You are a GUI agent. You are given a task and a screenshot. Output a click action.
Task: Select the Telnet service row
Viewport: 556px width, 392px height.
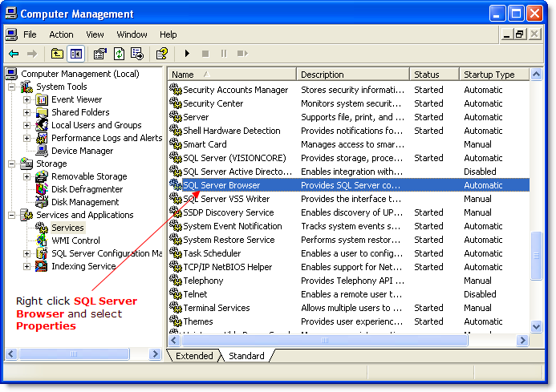coord(195,294)
